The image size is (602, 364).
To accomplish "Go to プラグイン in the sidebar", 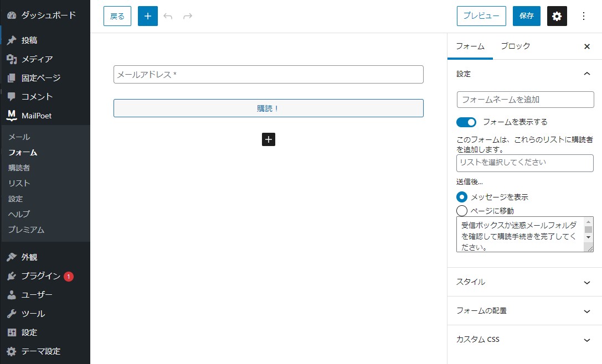I will (x=40, y=276).
